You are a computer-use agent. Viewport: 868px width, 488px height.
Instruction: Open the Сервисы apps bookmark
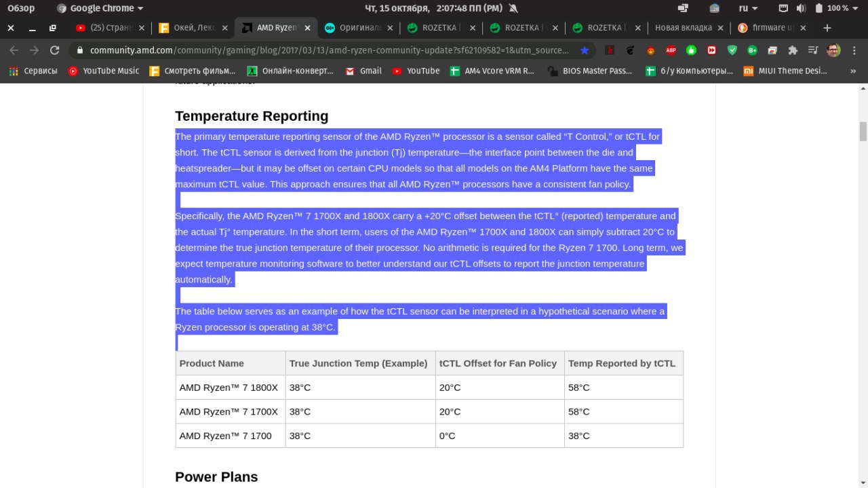point(33,71)
